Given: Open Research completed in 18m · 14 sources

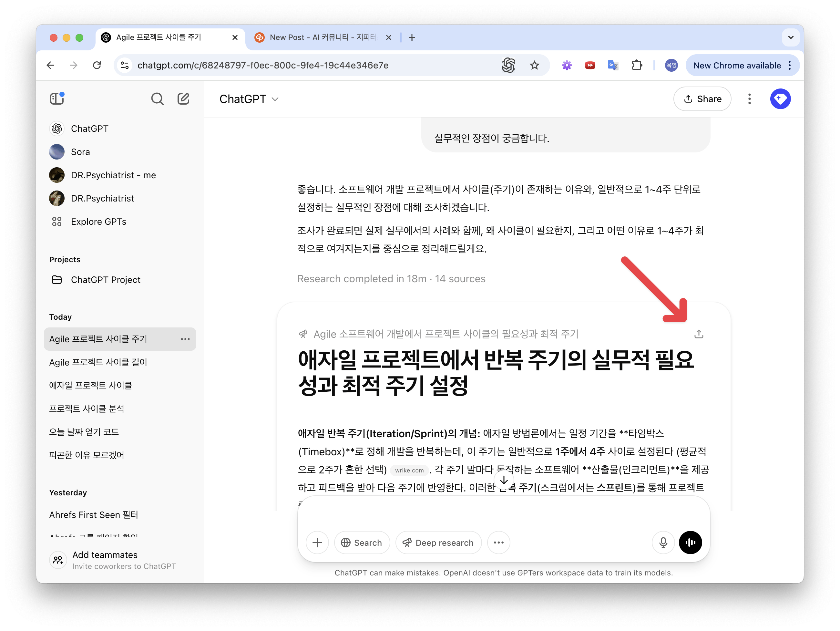Looking at the screenshot, I should click(x=391, y=278).
